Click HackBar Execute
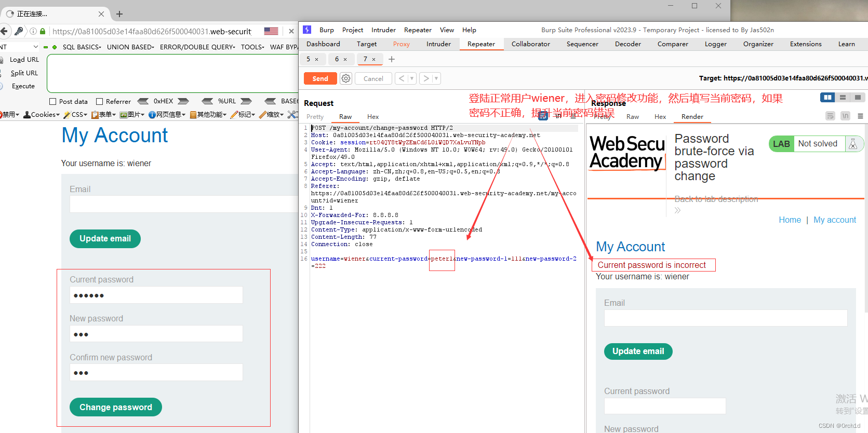Image resolution: width=868 pixels, height=433 pixels. click(x=23, y=86)
